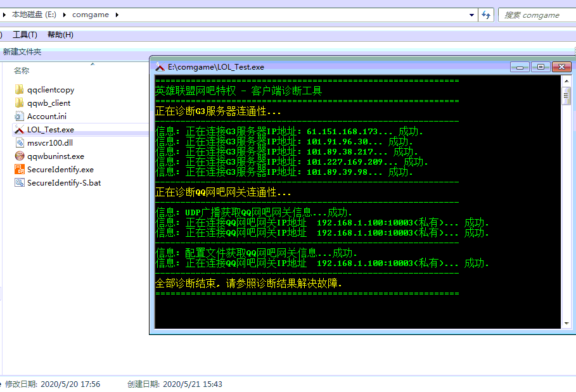Click the console line with IP 101.227.169.209

(x=292, y=162)
